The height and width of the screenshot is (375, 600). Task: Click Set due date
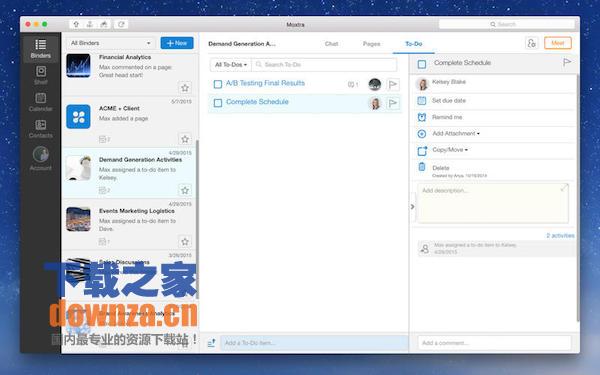(449, 100)
